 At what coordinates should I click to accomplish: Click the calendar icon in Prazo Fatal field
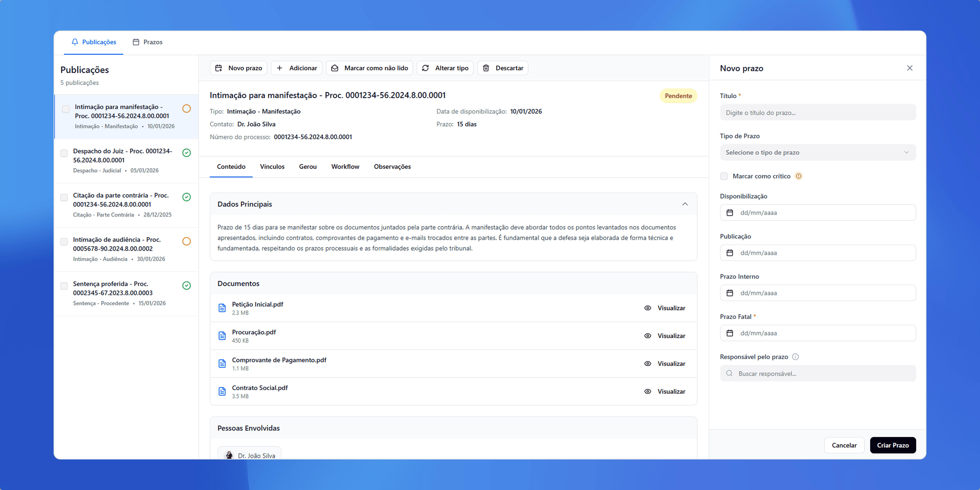(x=730, y=333)
